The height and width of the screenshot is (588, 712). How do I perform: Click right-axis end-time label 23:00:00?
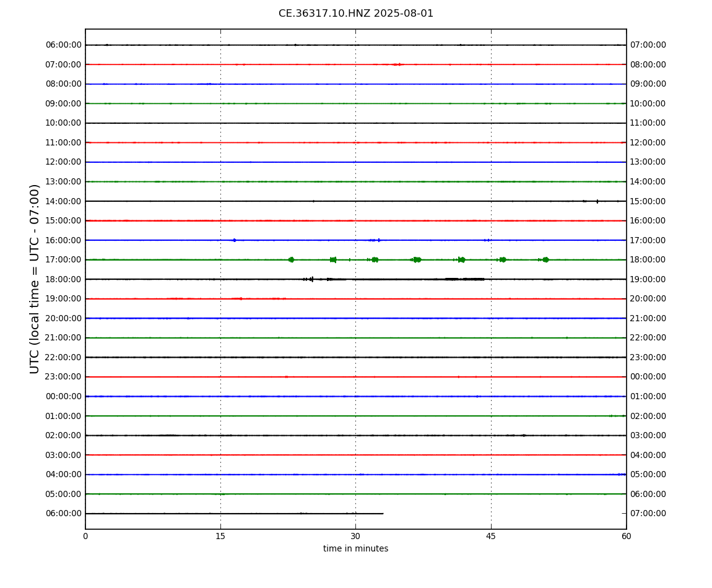[648, 357]
